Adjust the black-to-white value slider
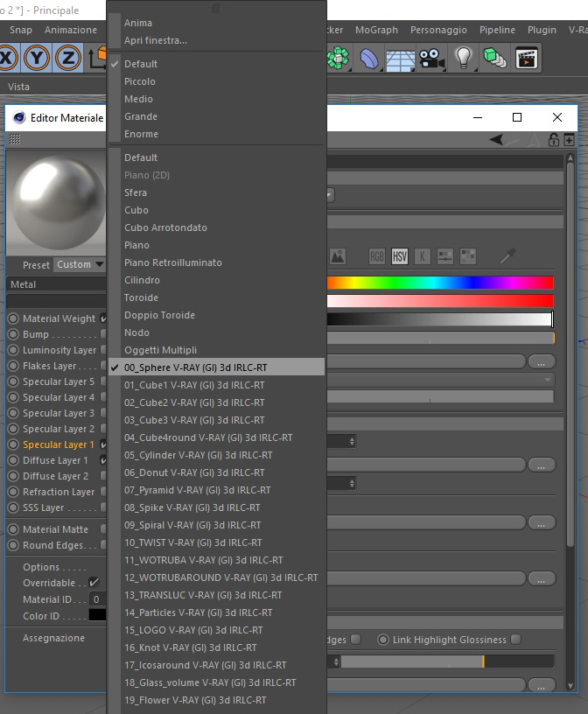The image size is (588, 714). 440,319
